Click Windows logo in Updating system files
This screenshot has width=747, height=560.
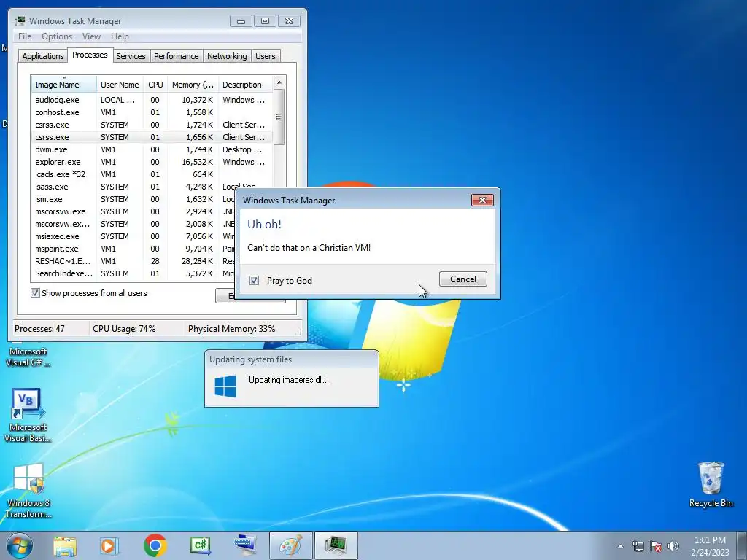[225, 386]
